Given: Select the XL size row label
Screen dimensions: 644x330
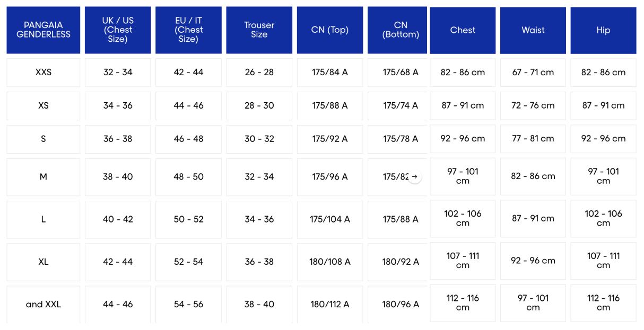Looking at the screenshot, I should pos(43,262).
